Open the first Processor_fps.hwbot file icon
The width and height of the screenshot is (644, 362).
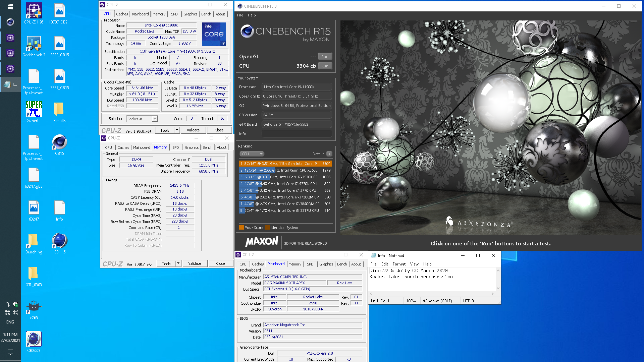pyautogui.click(x=34, y=81)
